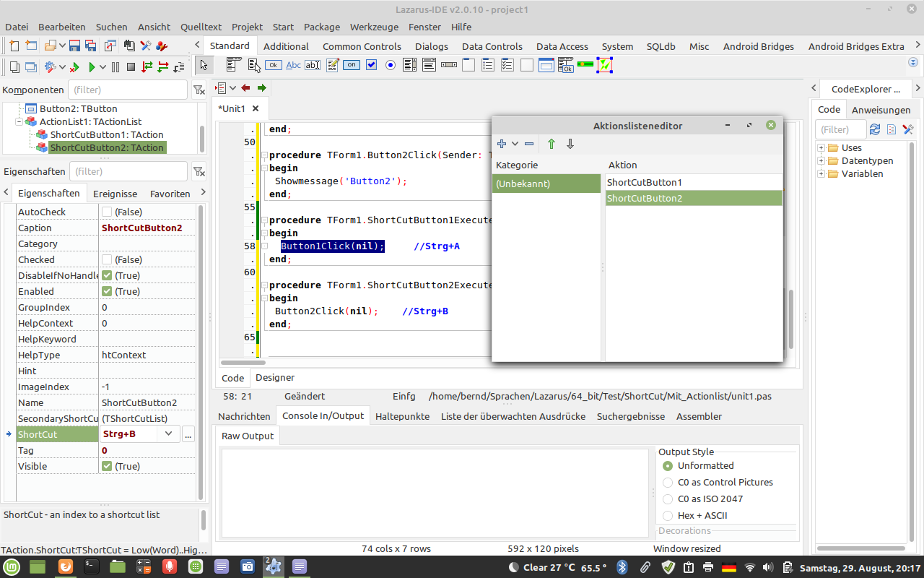The image size is (924, 578).
Task: Click the Step Over icon
Action: tap(163, 67)
